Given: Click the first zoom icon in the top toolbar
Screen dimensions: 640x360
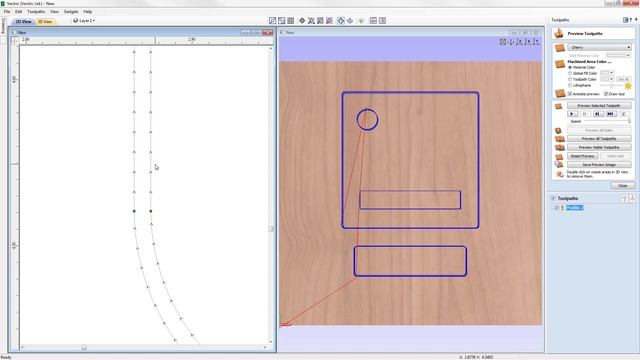Looking at the screenshot, I should point(273,20).
